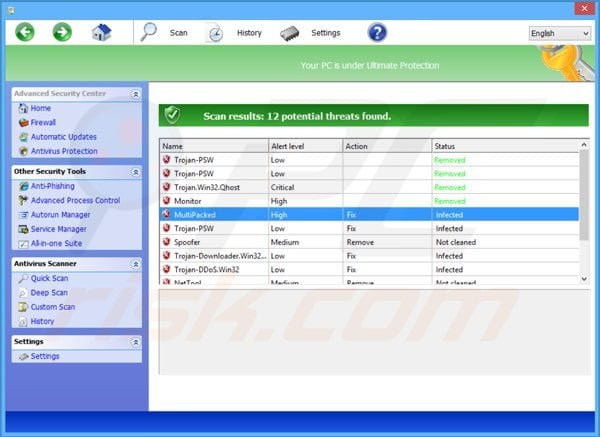Screen dimensions: 600x437
Task: Click the Anti-Phishing icon in sidebar
Action: tap(23, 186)
